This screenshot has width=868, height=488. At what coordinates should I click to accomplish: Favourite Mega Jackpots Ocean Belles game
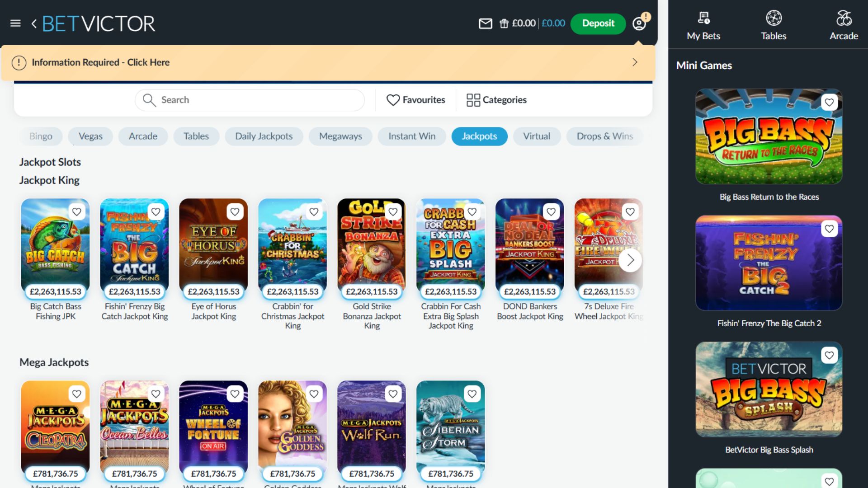(156, 394)
